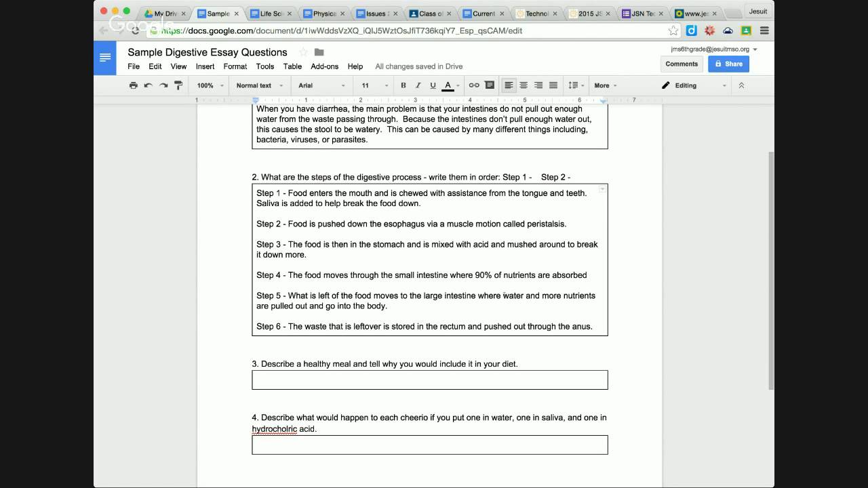Click the document title Sample Digestive Essay Questions
The width and height of the screenshot is (868, 488).
pos(208,52)
